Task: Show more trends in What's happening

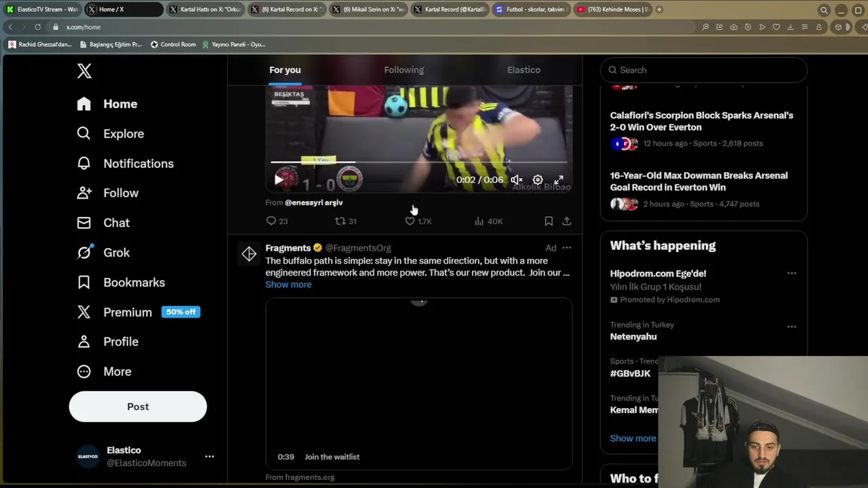Action: click(633, 439)
